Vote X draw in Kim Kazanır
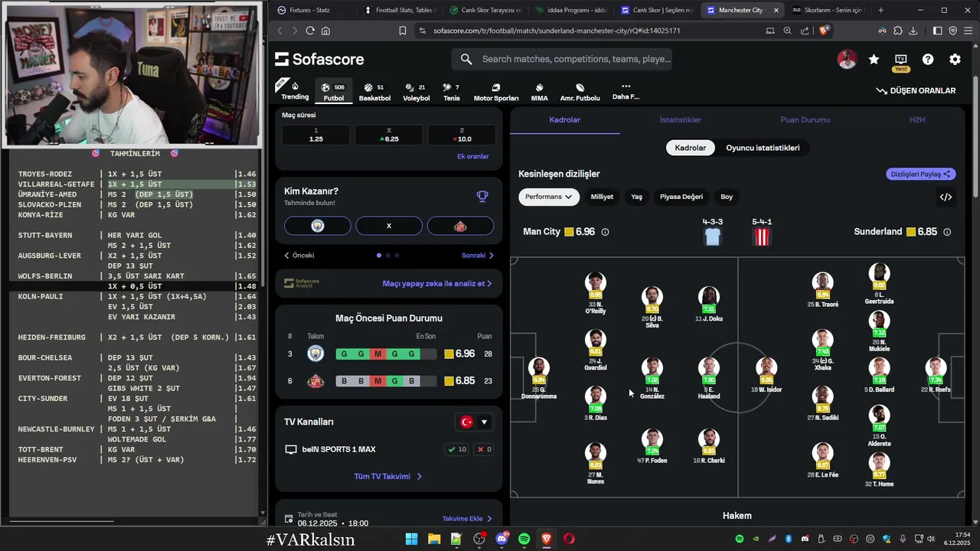Screen dimensions: 980x551 [x=389, y=226]
